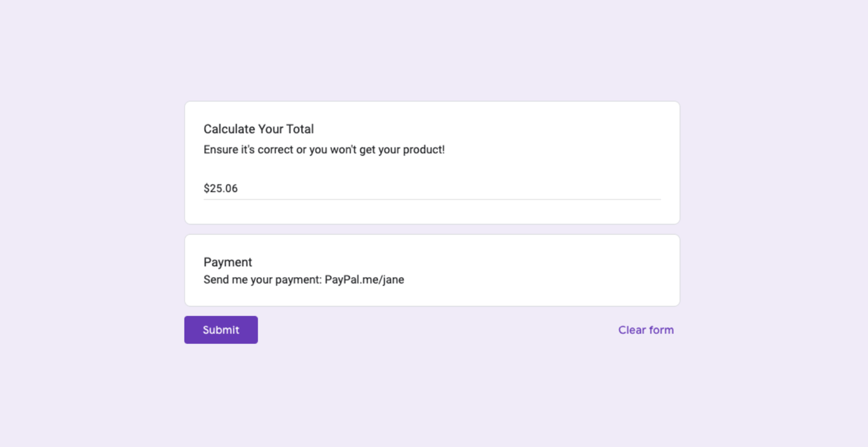Viewport: 868px width, 447px height.
Task: Click the PayPal.me/jane payment address
Action: coord(364,280)
